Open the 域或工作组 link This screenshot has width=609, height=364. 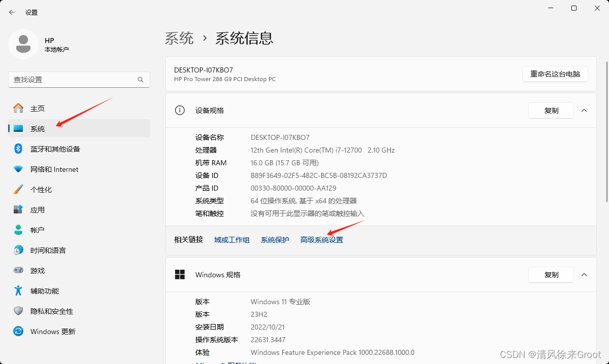[x=232, y=240]
